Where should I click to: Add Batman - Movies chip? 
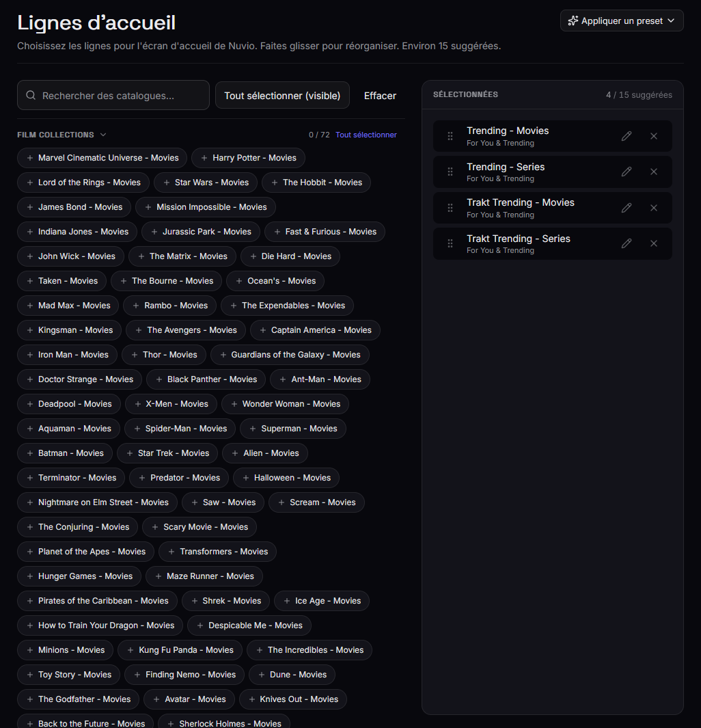pyautogui.click(x=65, y=453)
